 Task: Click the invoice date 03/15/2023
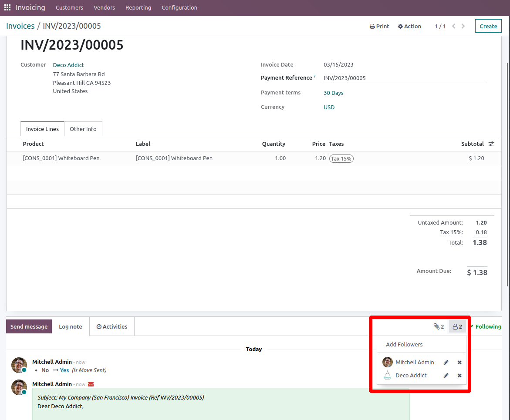pyautogui.click(x=338, y=65)
